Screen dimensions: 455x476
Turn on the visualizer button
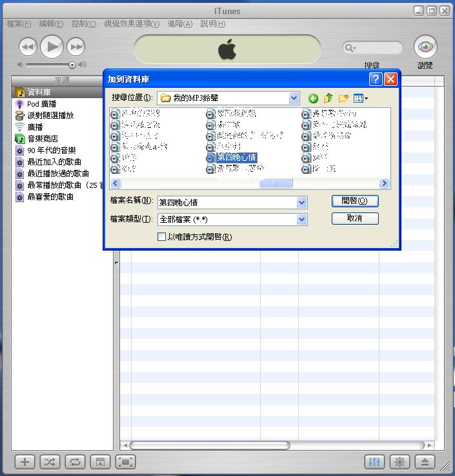(400, 462)
